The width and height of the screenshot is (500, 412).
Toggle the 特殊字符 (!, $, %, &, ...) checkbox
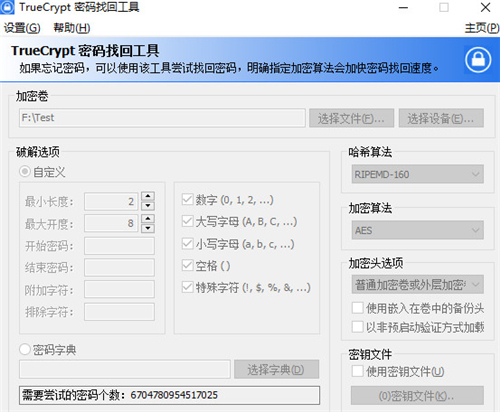187,287
